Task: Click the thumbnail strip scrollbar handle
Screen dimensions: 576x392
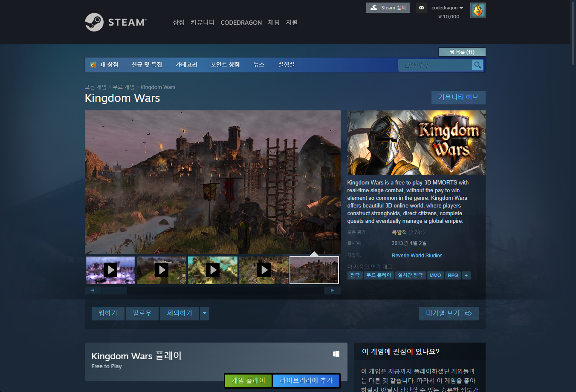Action: click(x=114, y=291)
